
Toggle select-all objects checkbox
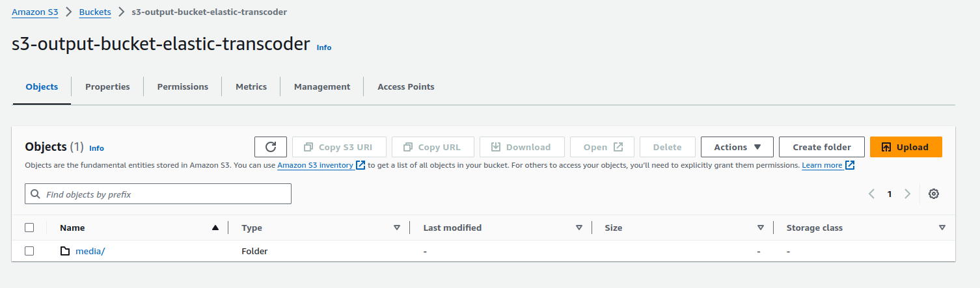point(29,228)
